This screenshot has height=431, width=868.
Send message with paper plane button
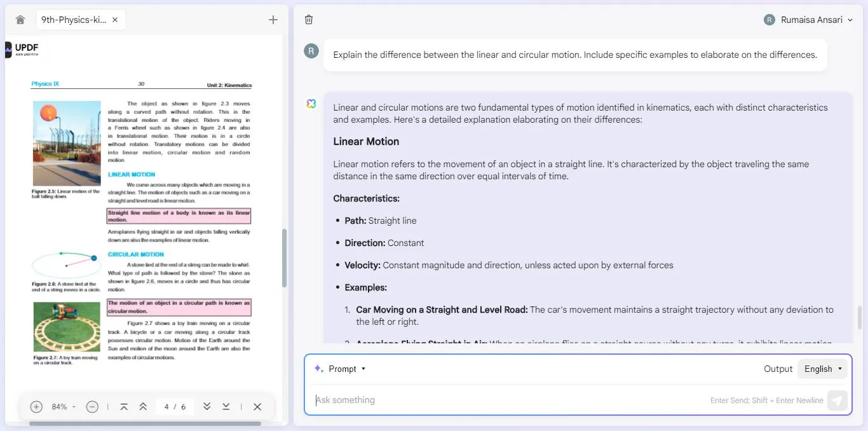(x=837, y=400)
